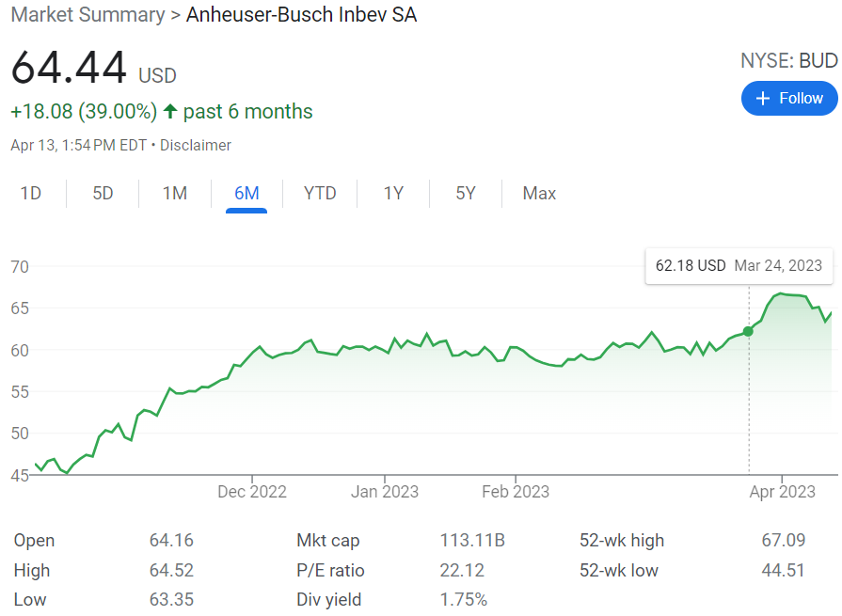Select the 5D time range tab
Image resolution: width=842 pixels, height=616 pixels.
coord(103,193)
